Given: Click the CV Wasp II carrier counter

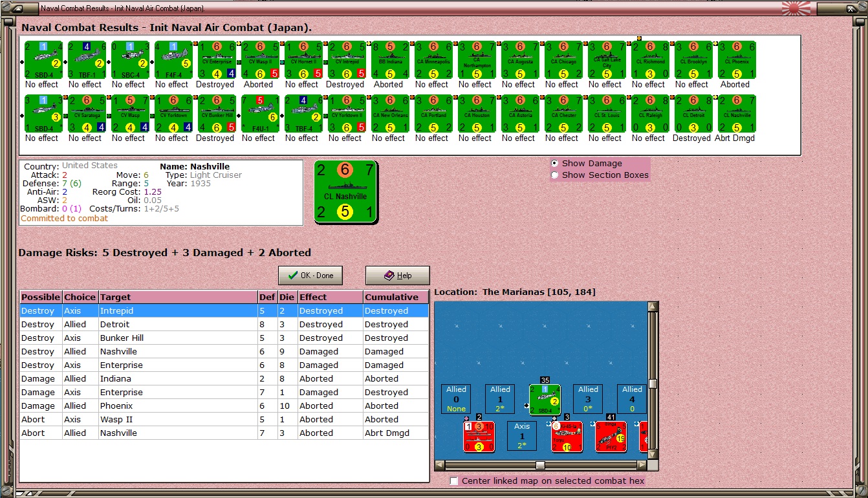Looking at the screenshot, I should tap(259, 60).
